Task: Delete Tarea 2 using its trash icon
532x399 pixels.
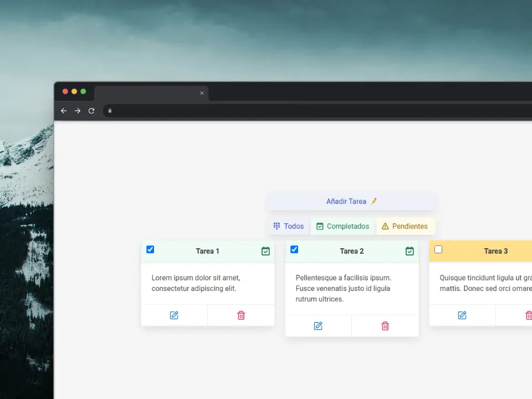Action: [x=385, y=326]
